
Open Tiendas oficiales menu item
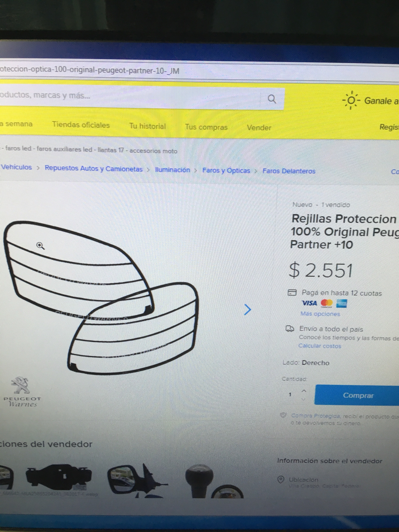pyautogui.click(x=81, y=125)
